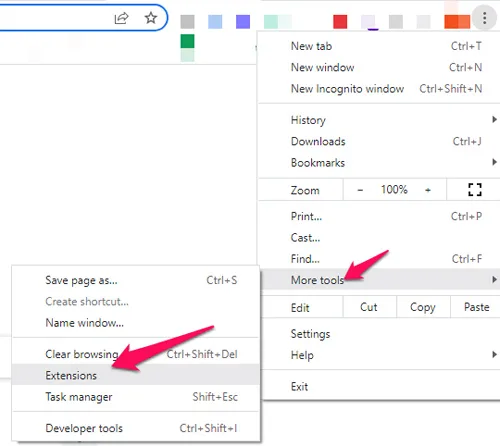Expand the History submenu
The width and height of the screenshot is (500, 446).
point(379,120)
